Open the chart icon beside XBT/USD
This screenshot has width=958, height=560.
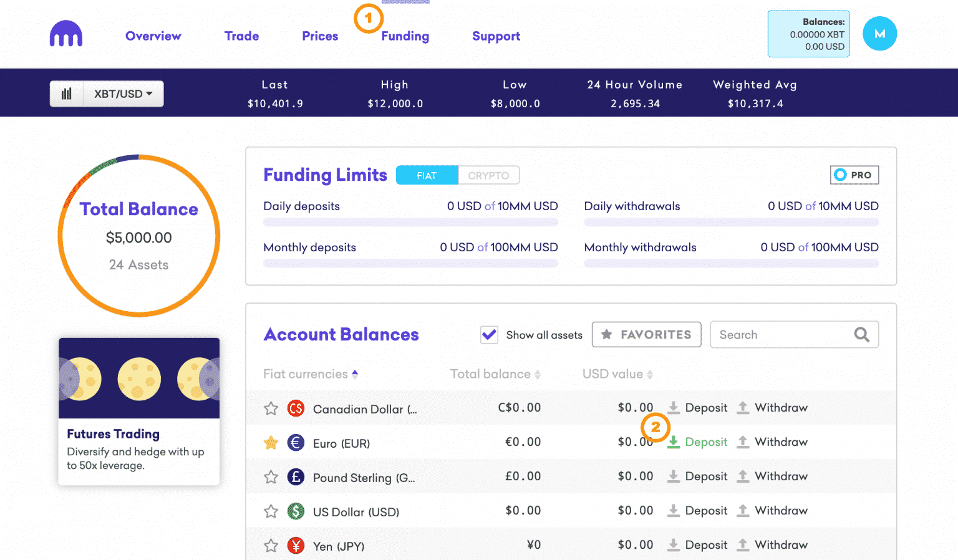pos(67,94)
